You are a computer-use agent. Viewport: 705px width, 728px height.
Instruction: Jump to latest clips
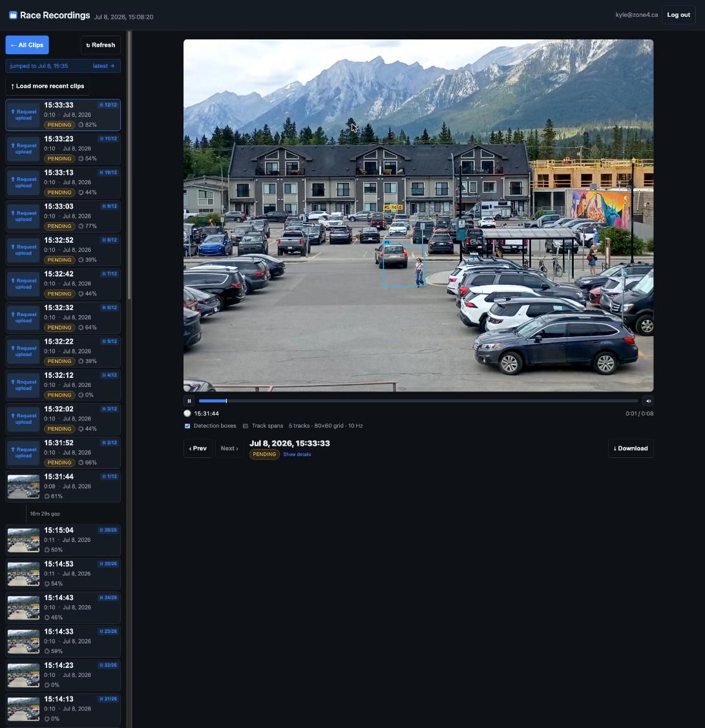point(103,66)
